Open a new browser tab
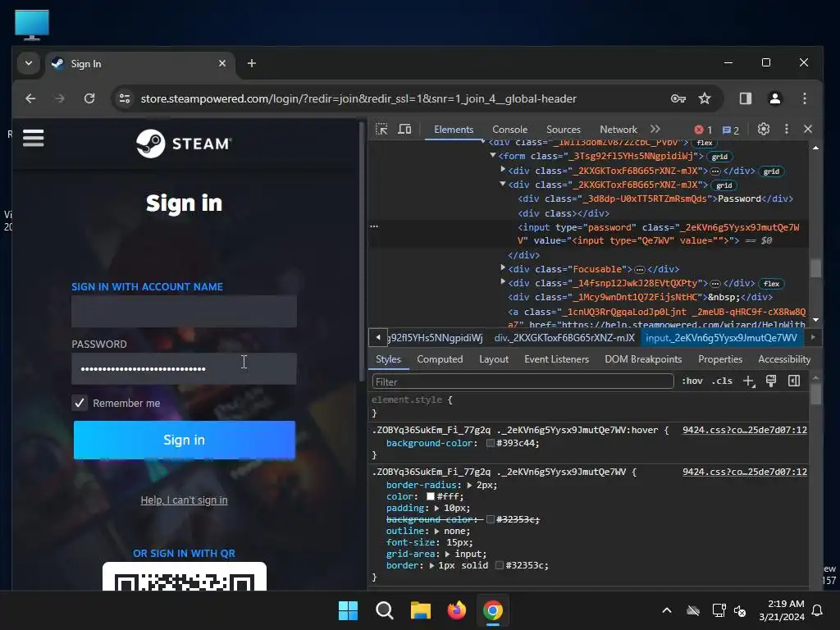 251,63
